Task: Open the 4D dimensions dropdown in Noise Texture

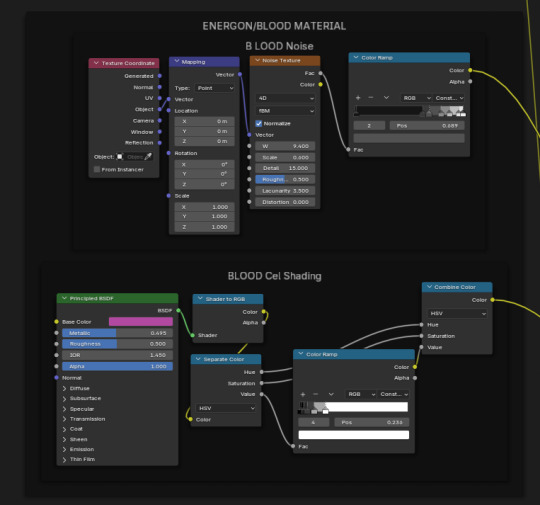Action: coord(285,98)
